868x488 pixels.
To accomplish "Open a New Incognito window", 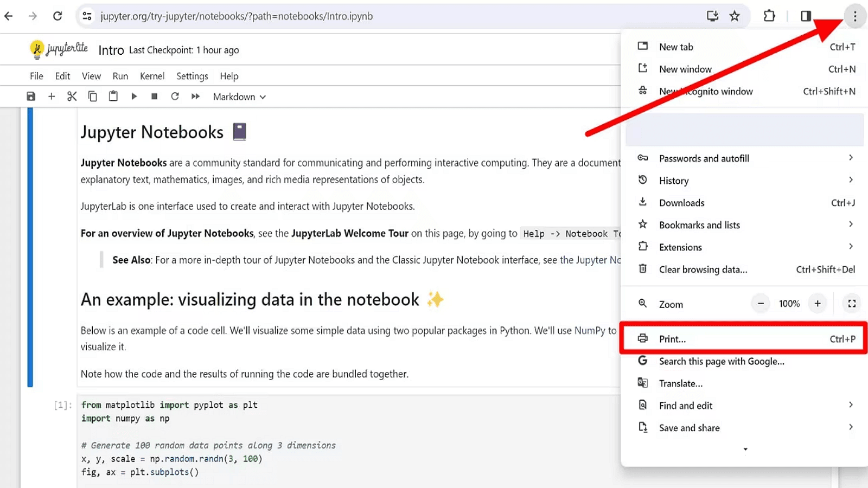I will click(744, 92).
